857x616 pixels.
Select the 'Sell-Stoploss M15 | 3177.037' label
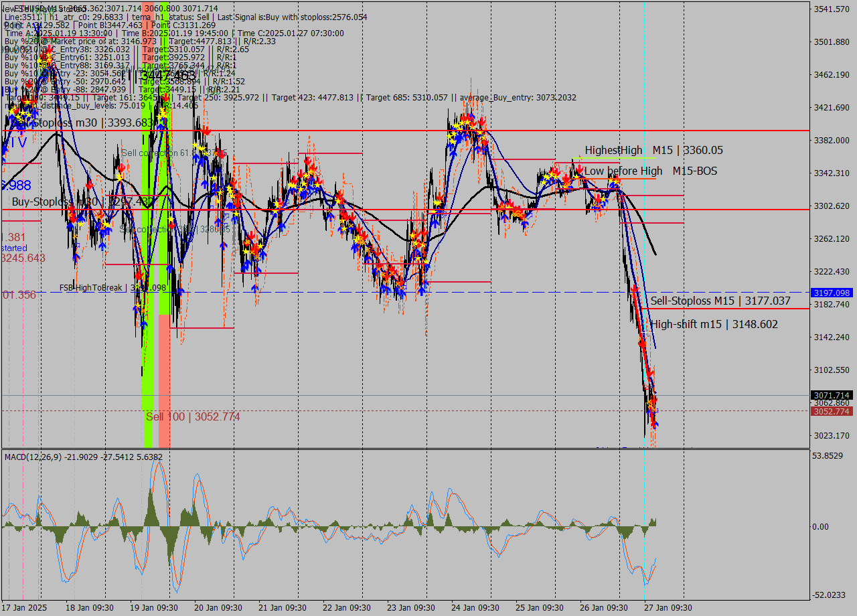pyautogui.click(x=720, y=301)
